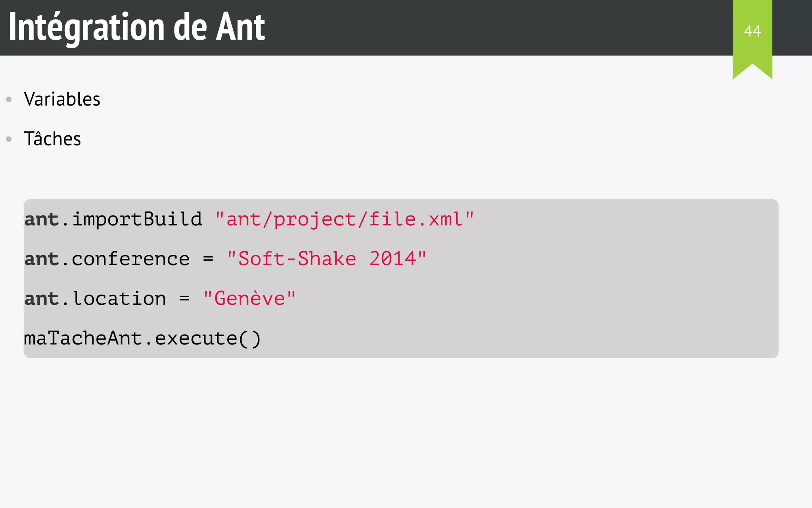
Task: Select the 'Tâches' bullet text
Action: tap(52, 139)
